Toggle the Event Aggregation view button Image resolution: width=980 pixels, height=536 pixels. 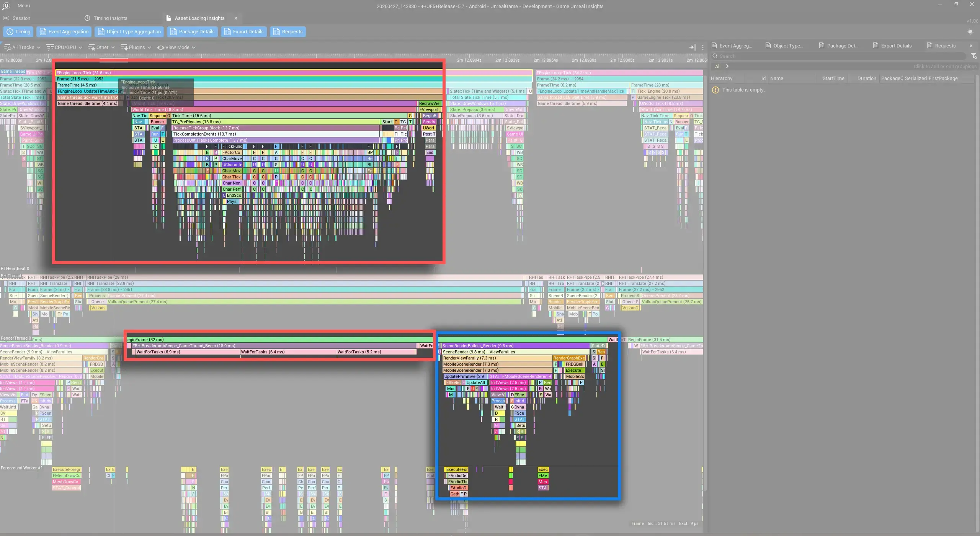pyautogui.click(x=64, y=32)
